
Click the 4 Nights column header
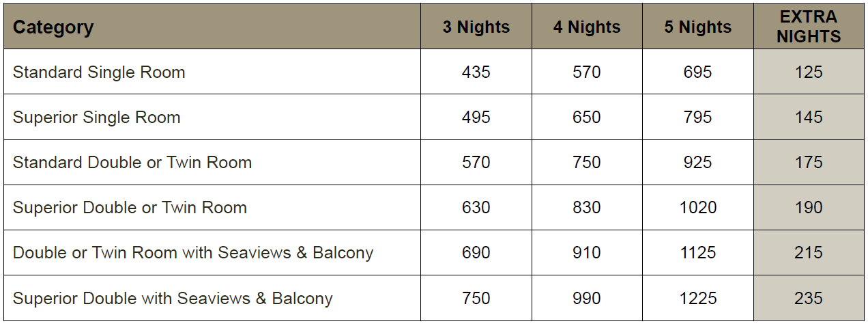coord(587,27)
